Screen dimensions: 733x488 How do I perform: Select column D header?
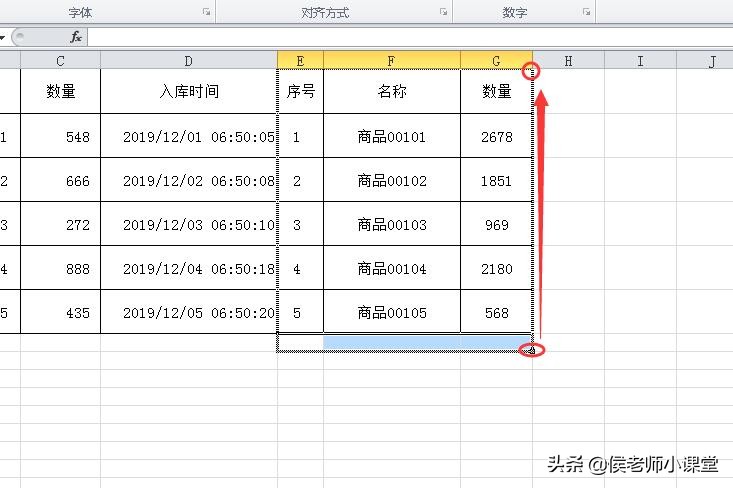pyautogui.click(x=189, y=61)
